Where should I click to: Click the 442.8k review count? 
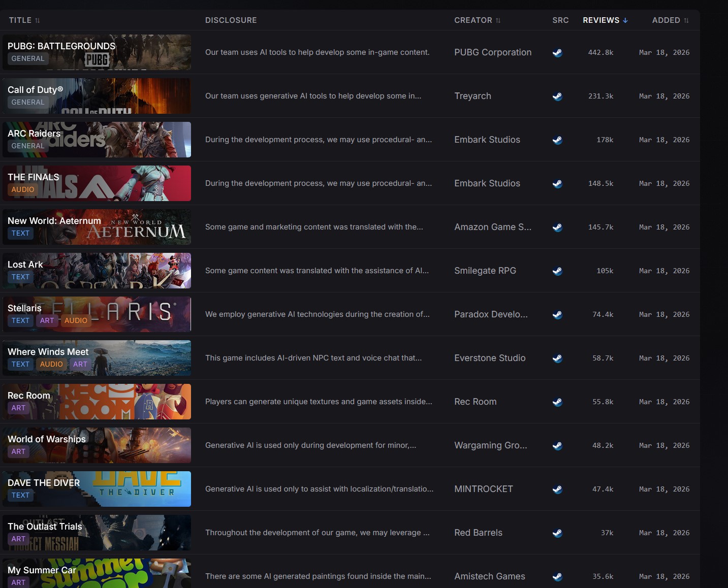pos(600,52)
